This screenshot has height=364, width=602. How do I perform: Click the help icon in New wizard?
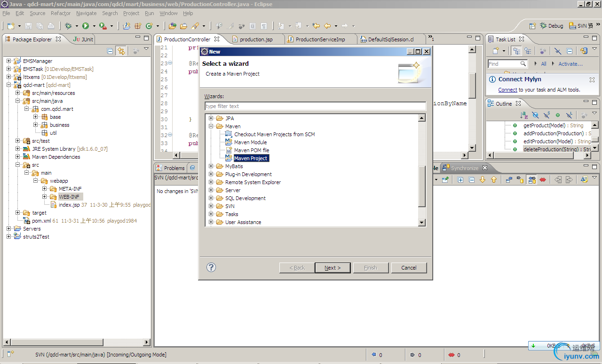tap(211, 267)
